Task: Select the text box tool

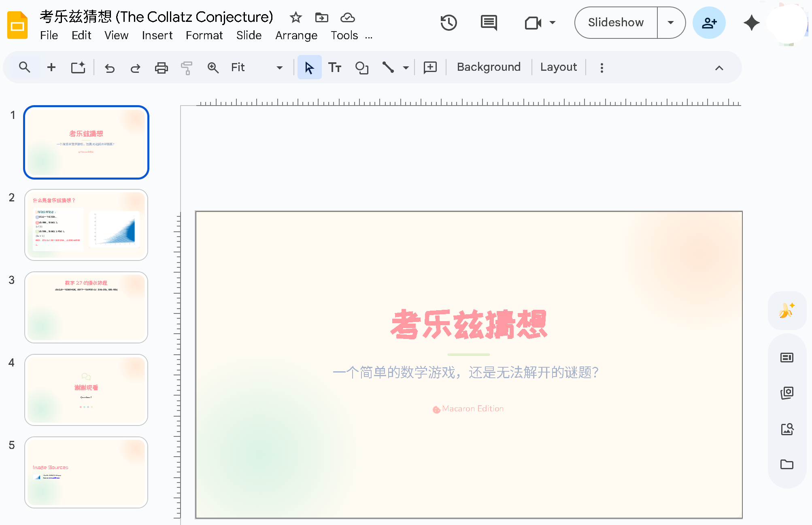Action: (335, 68)
